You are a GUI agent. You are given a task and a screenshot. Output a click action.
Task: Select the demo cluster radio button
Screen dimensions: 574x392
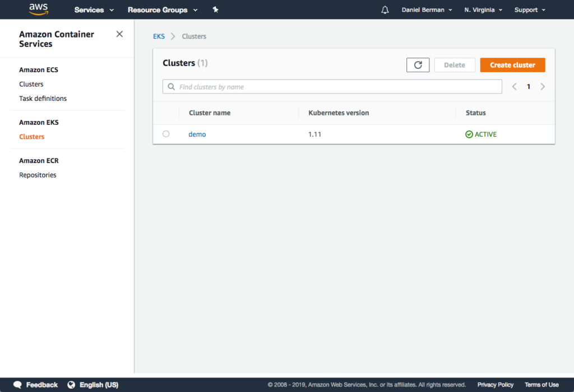[x=166, y=134]
